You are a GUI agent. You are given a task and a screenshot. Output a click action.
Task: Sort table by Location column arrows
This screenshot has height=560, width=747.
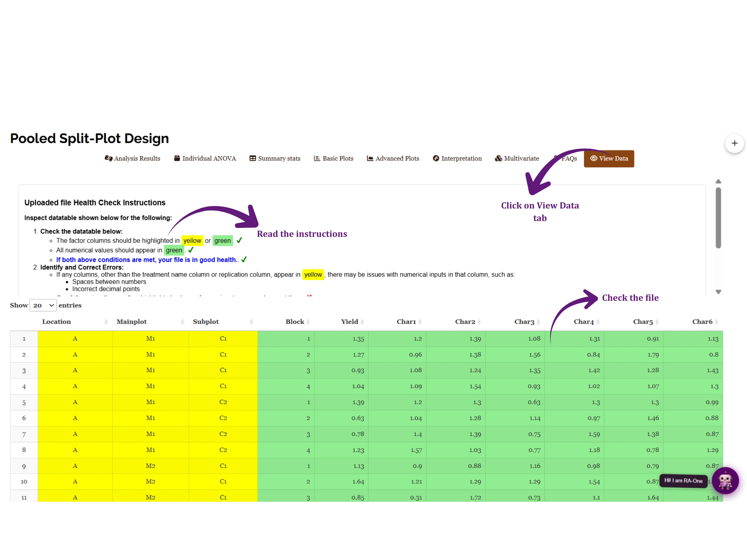[x=106, y=322]
